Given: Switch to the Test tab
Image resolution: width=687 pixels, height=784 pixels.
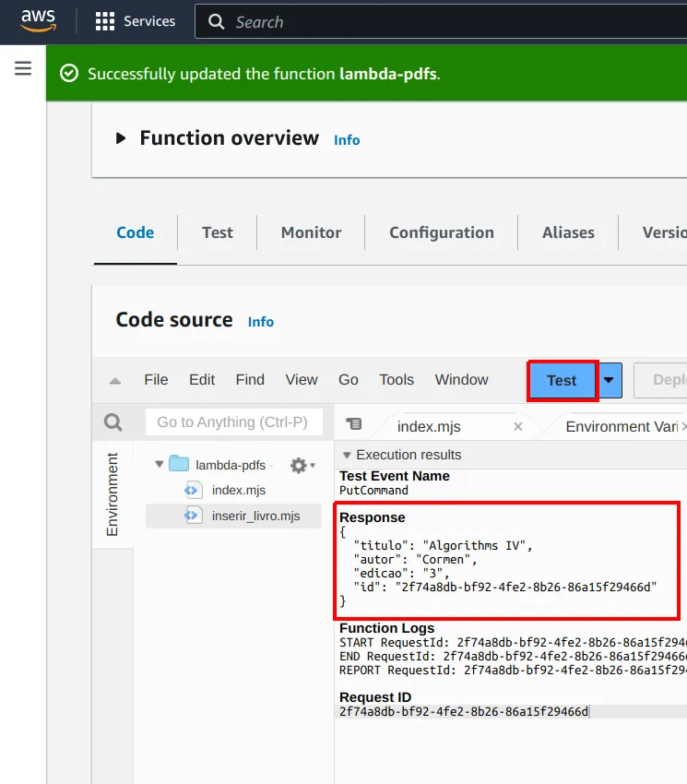Looking at the screenshot, I should coord(218,232).
